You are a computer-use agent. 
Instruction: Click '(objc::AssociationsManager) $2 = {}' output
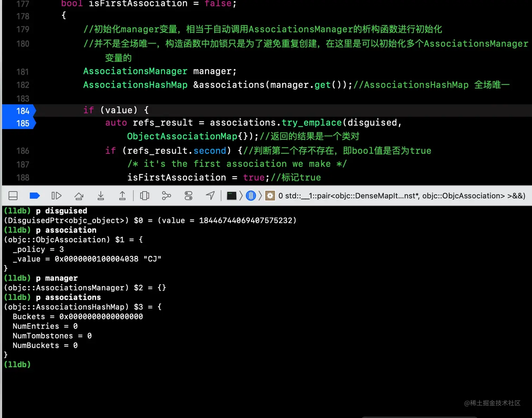(85, 288)
